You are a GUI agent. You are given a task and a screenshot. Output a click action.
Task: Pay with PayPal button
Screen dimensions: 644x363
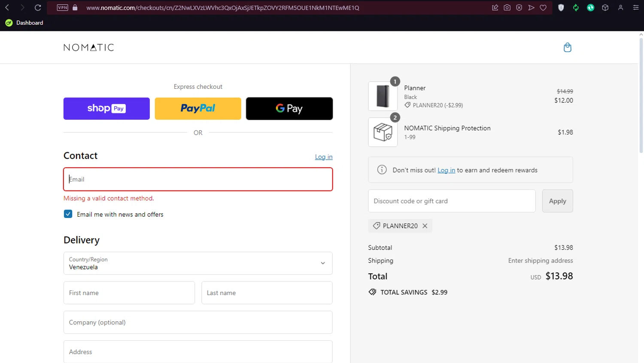[x=198, y=109]
